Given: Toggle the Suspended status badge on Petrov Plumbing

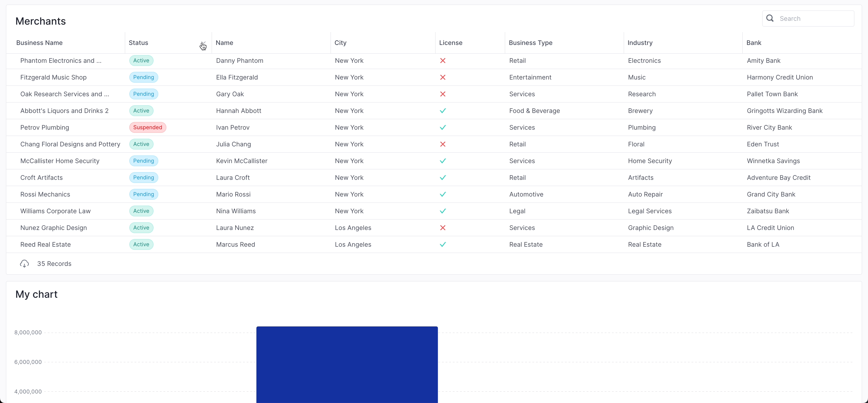Looking at the screenshot, I should 148,127.
